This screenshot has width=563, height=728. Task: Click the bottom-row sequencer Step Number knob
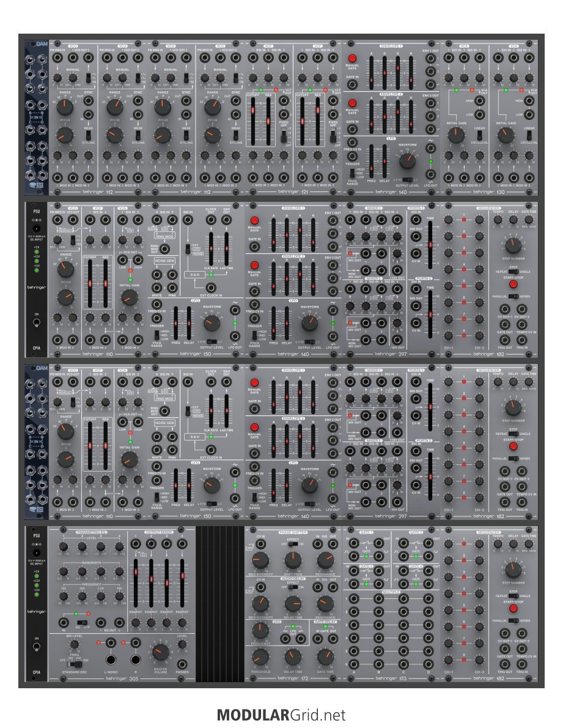coord(513,569)
